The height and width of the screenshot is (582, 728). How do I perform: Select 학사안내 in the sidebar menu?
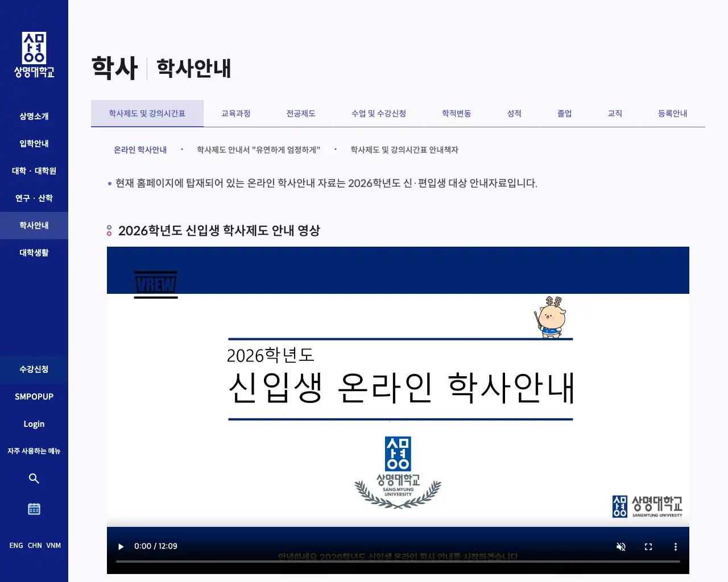click(34, 226)
